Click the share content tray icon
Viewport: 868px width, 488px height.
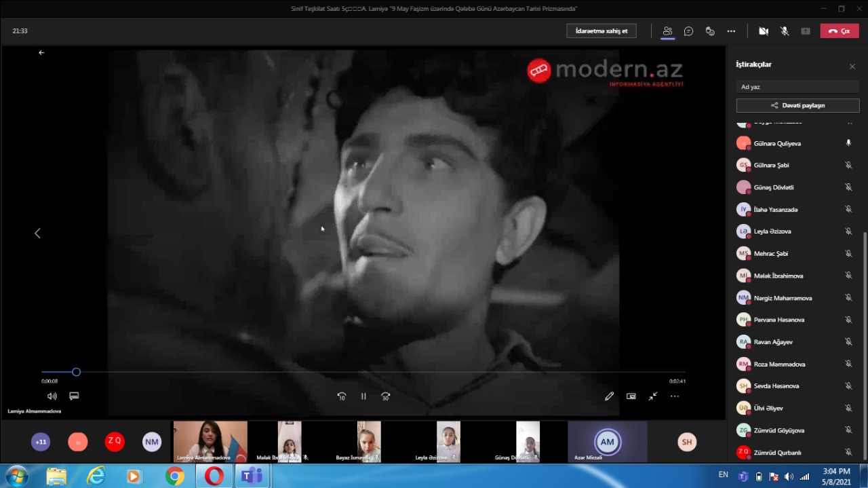(x=806, y=31)
